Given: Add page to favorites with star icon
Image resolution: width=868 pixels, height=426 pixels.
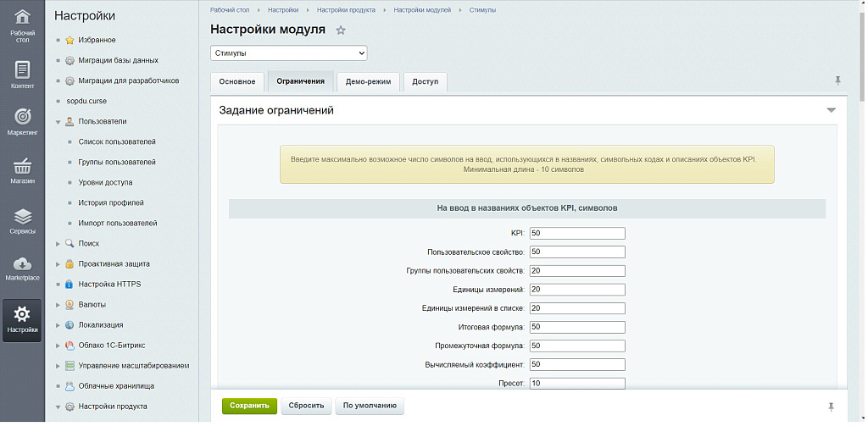Looking at the screenshot, I should pos(341,30).
